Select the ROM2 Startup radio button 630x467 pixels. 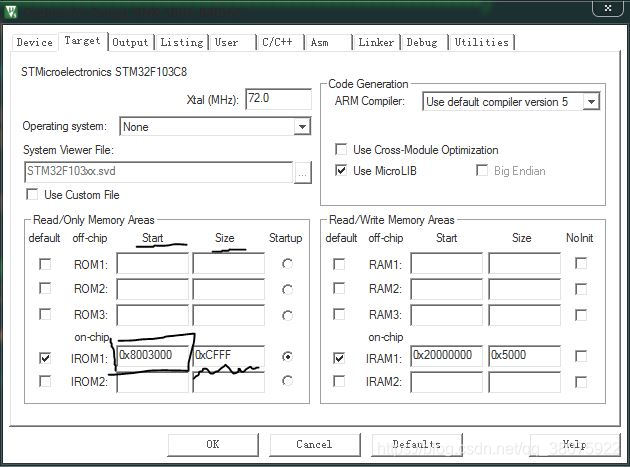coord(287,289)
